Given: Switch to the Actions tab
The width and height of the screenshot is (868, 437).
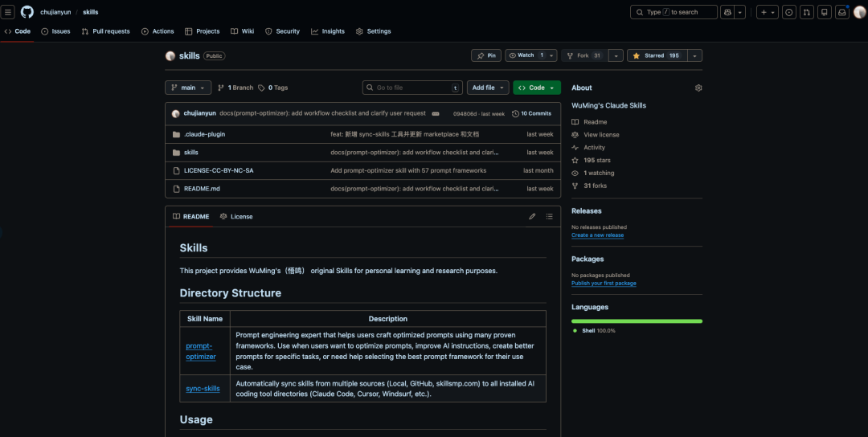Looking at the screenshot, I should pos(158,31).
